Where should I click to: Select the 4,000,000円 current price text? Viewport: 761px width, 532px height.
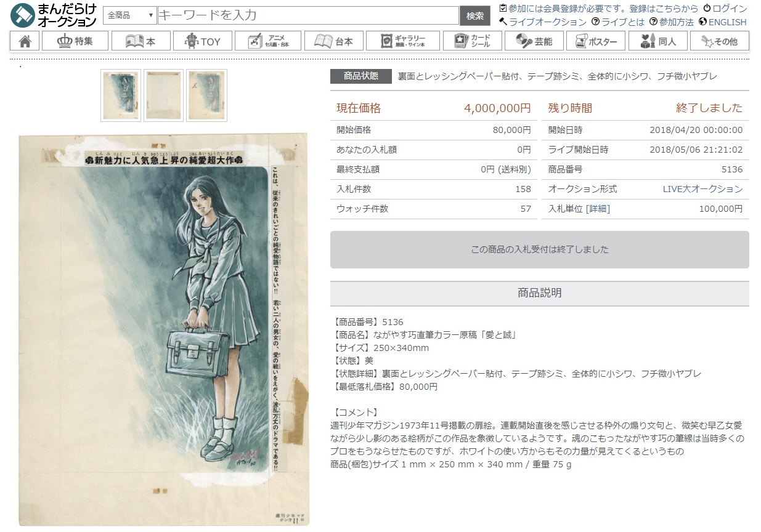pyautogui.click(x=497, y=108)
